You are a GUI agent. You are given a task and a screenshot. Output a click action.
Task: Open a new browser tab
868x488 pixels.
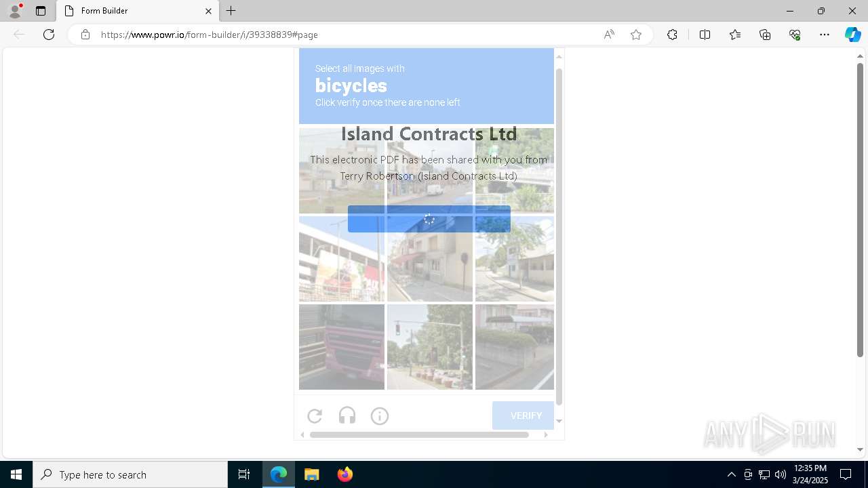click(231, 11)
